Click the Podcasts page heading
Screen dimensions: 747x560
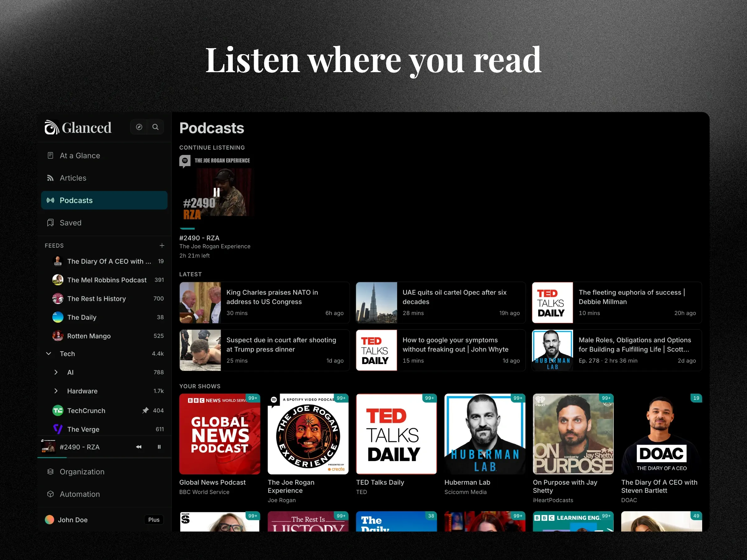click(x=212, y=128)
